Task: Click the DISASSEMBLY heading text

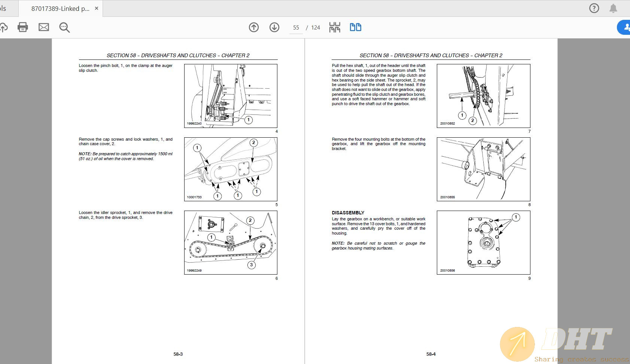Action: [x=348, y=213]
